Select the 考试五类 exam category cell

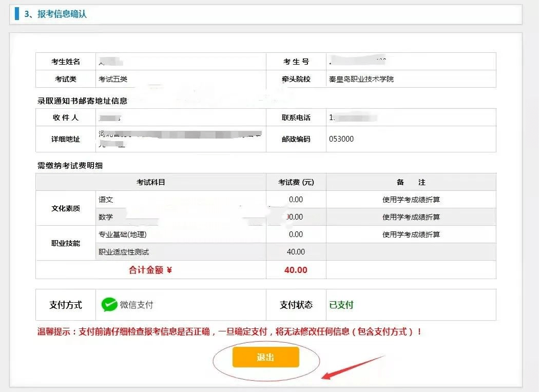(108, 79)
